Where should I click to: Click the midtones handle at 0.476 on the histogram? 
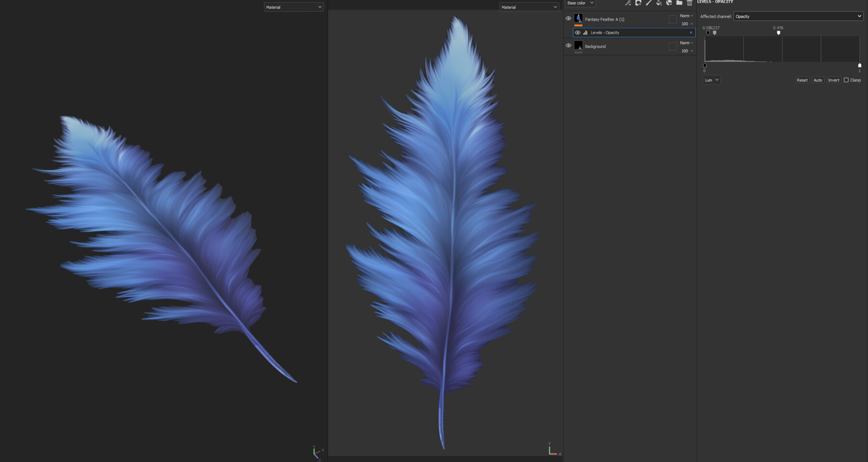[x=778, y=33]
